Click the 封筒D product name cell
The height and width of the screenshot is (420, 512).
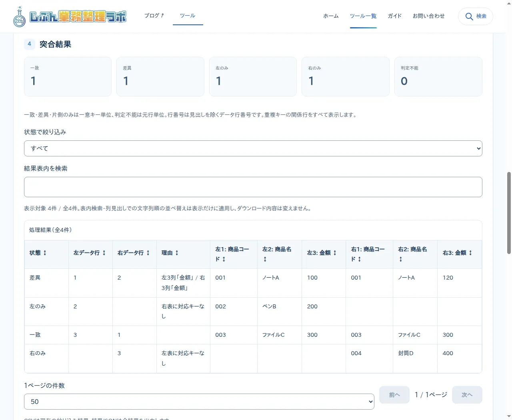coord(415,359)
